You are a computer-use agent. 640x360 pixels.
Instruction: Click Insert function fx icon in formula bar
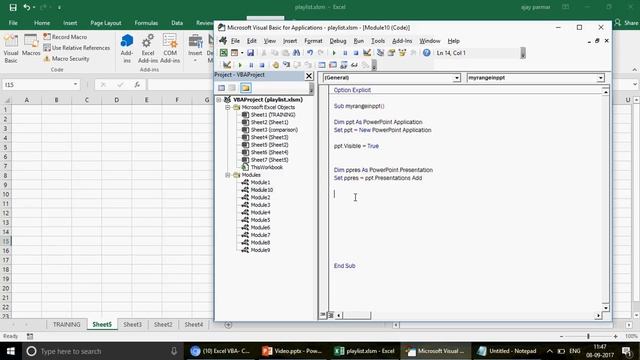tap(137, 84)
